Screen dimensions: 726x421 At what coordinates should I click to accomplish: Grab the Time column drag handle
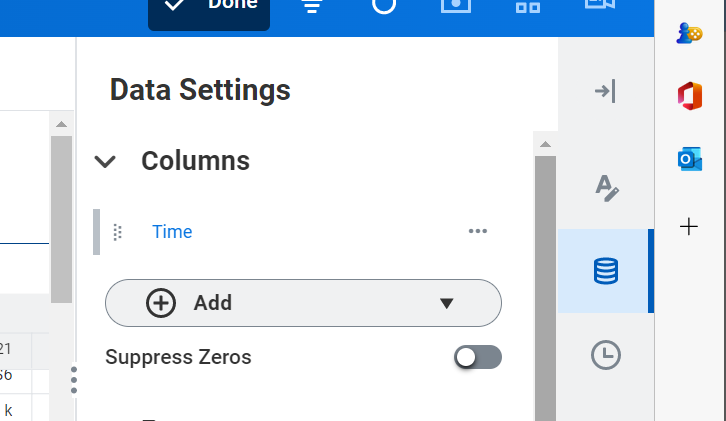[x=117, y=232]
